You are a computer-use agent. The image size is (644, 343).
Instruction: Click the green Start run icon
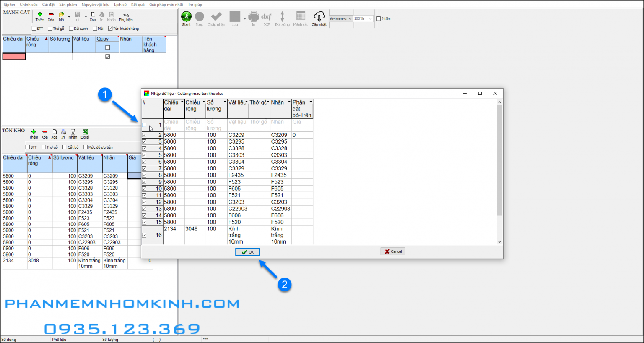[x=186, y=17]
